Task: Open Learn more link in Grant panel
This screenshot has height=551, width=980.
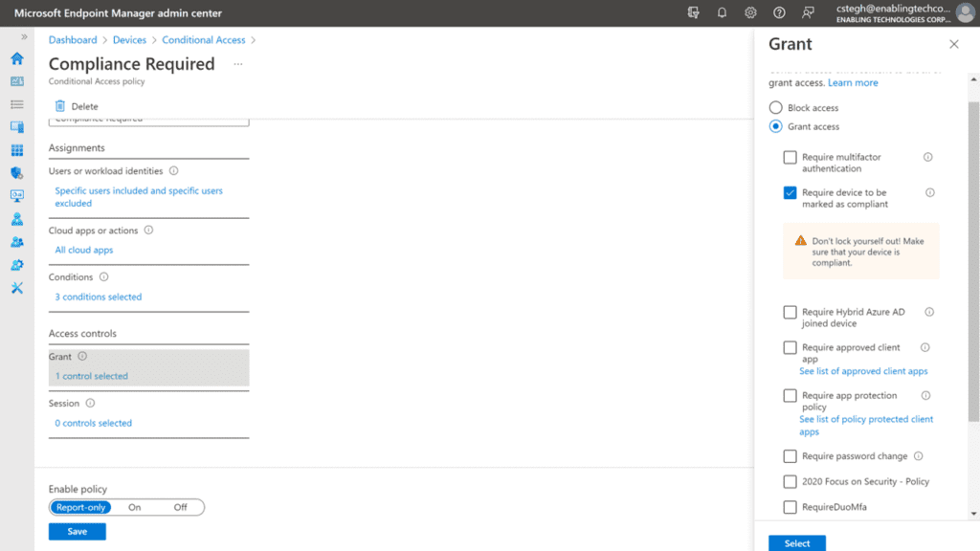Action: click(853, 82)
